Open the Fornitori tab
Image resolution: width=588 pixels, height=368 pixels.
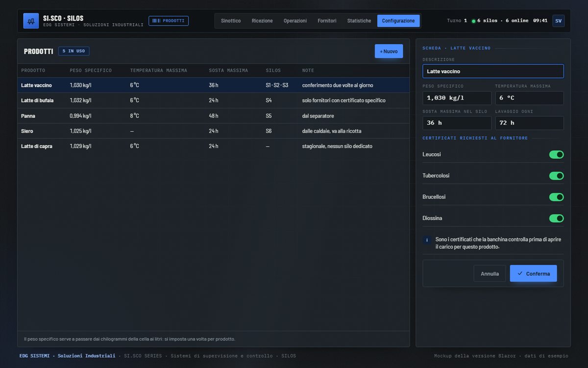coord(327,21)
